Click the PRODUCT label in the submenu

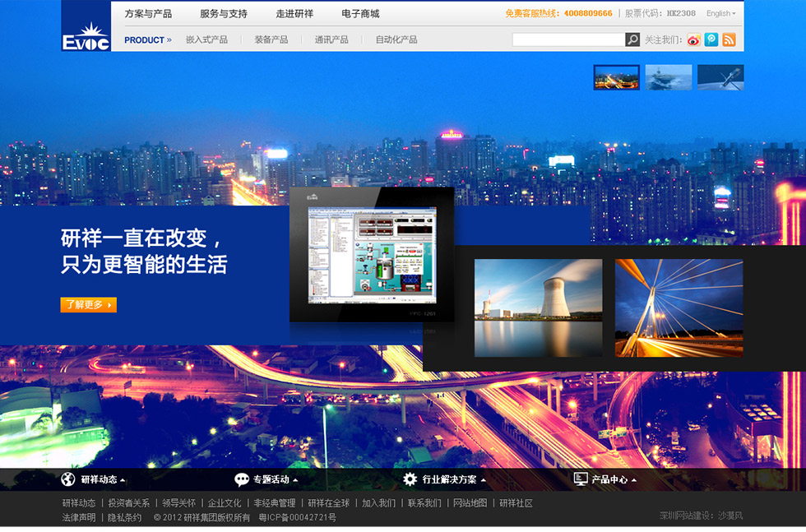(144, 40)
